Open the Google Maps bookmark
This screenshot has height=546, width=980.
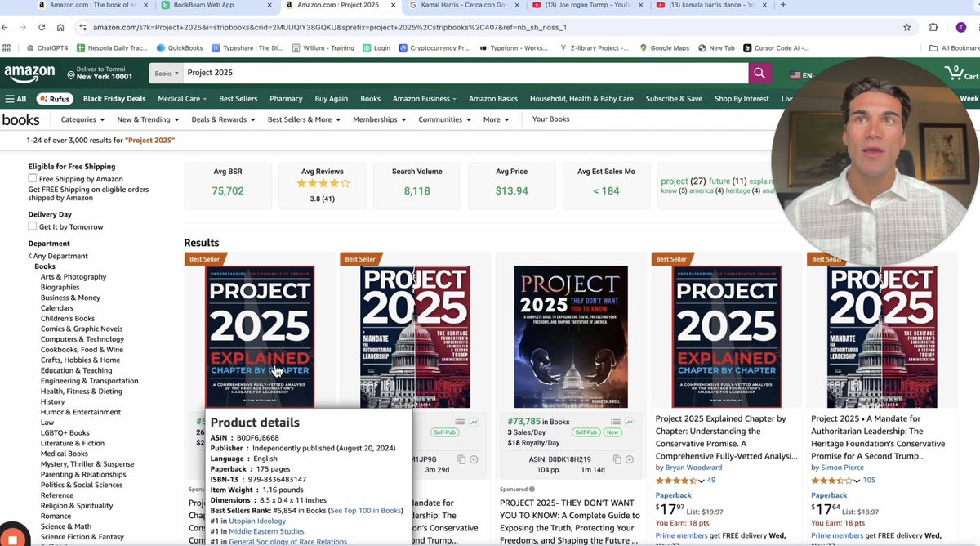point(663,48)
